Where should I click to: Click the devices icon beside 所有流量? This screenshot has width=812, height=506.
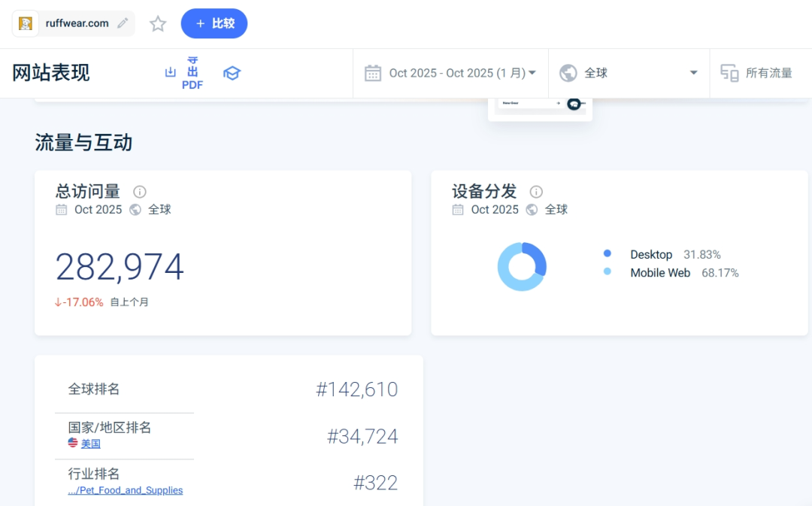point(729,73)
